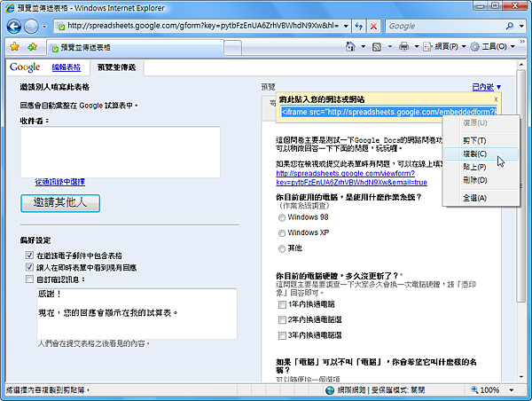Click the iframe embed code field

389,112
